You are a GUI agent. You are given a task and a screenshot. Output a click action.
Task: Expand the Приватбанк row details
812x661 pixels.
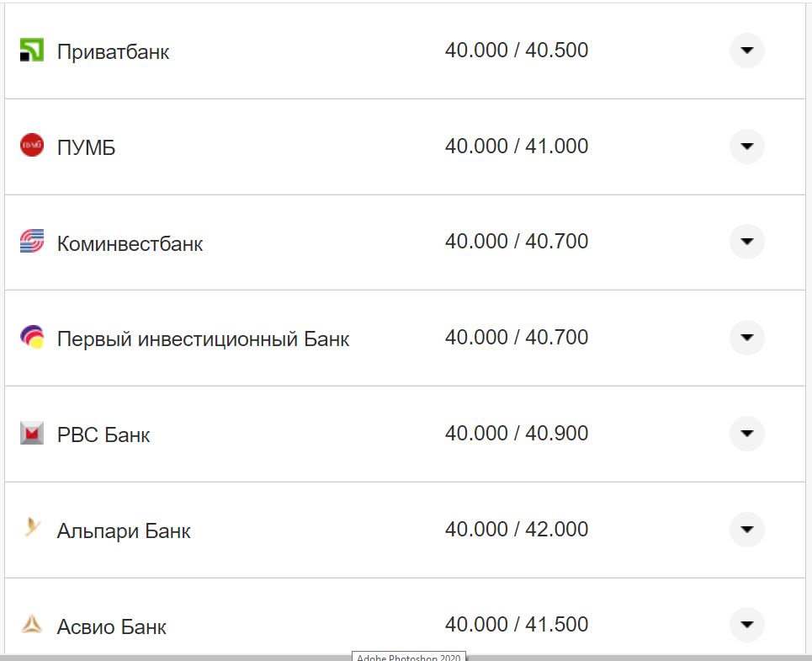(746, 51)
